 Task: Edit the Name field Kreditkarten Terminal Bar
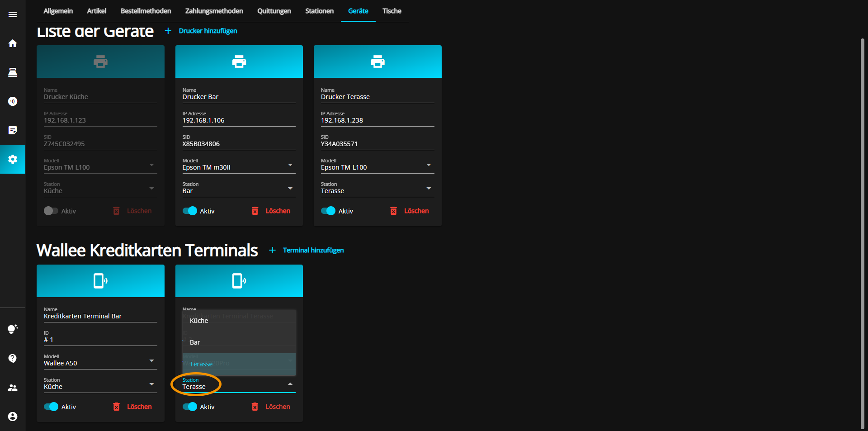100,314
